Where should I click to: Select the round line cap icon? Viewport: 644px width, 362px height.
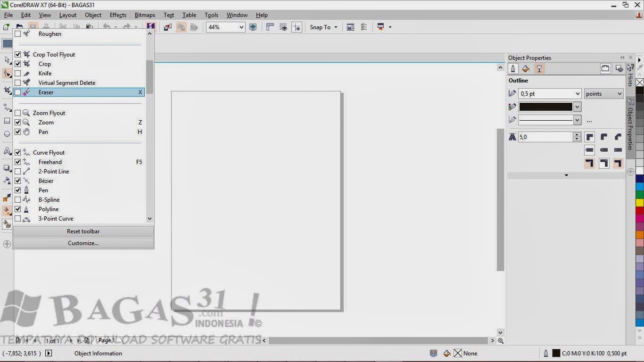(x=604, y=150)
